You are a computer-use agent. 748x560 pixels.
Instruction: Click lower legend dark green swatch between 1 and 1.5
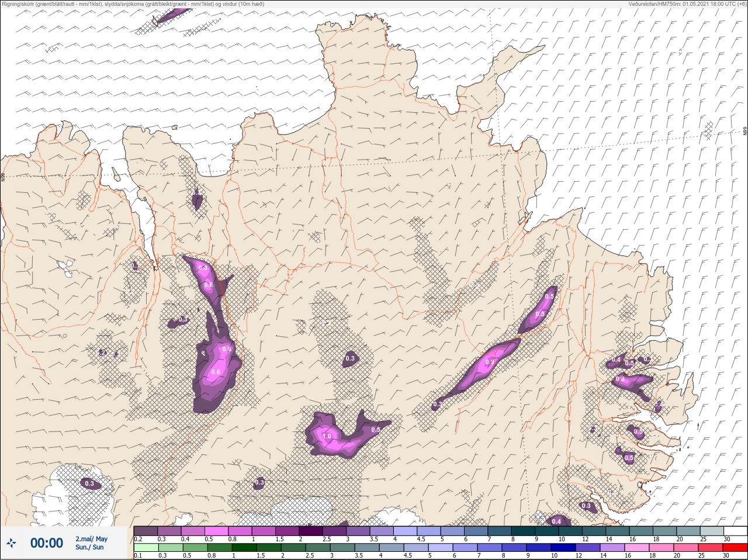[x=244, y=548]
